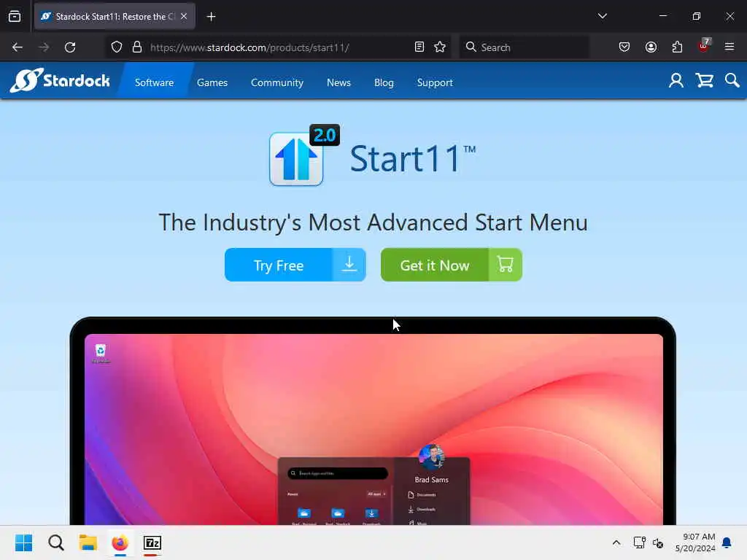Open the Stardock account user icon
Viewport: 747px width, 560px height.
click(x=676, y=80)
